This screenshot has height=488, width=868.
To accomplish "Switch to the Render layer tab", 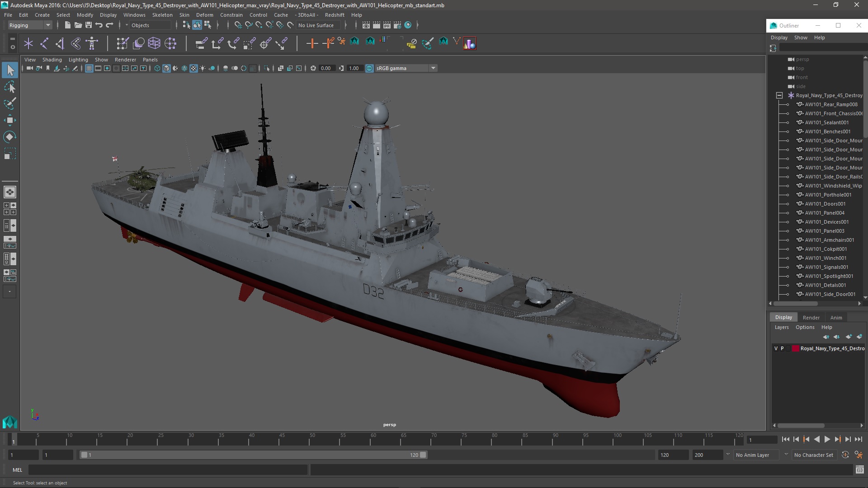I will (x=811, y=318).
